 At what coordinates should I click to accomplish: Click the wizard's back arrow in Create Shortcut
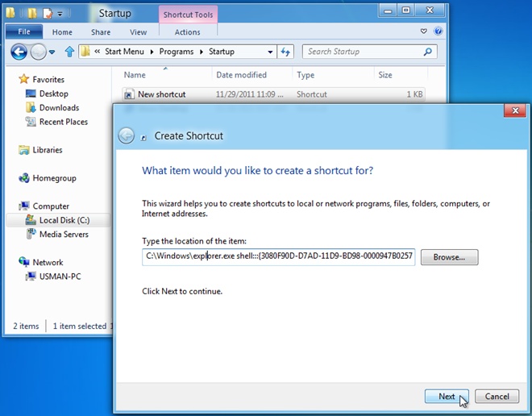tap(126, 135)
